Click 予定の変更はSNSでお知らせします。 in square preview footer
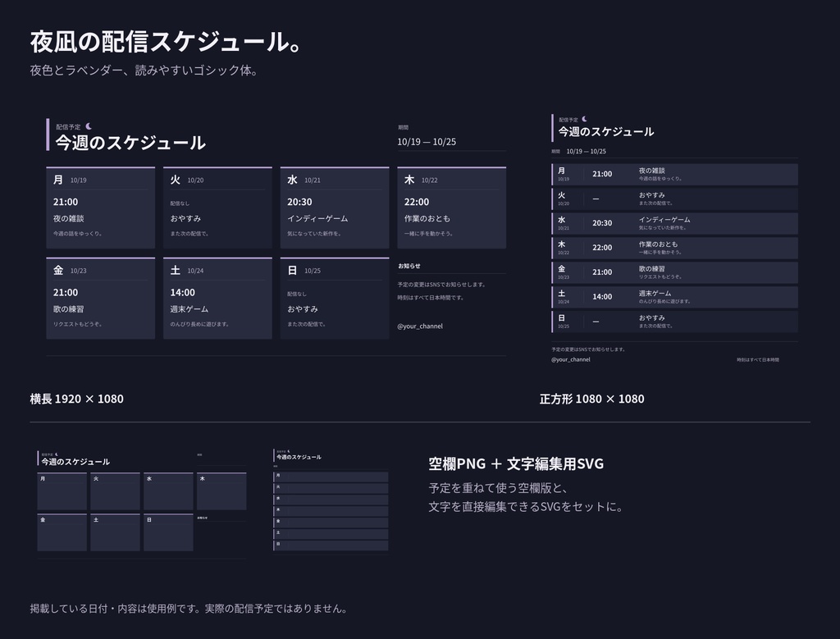The height and width of the screenshot is (639, 840). pyautogui.click(x=588, y=349)
